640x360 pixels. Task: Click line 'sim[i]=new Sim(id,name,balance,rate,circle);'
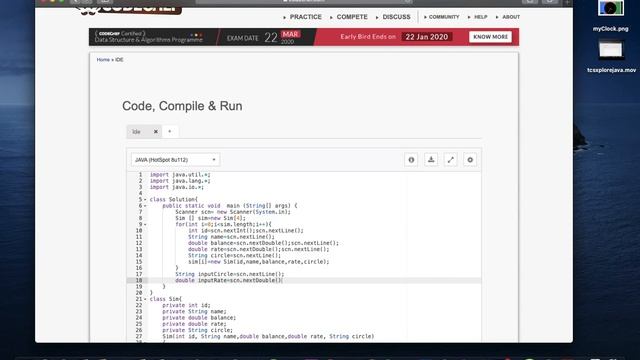258,262
